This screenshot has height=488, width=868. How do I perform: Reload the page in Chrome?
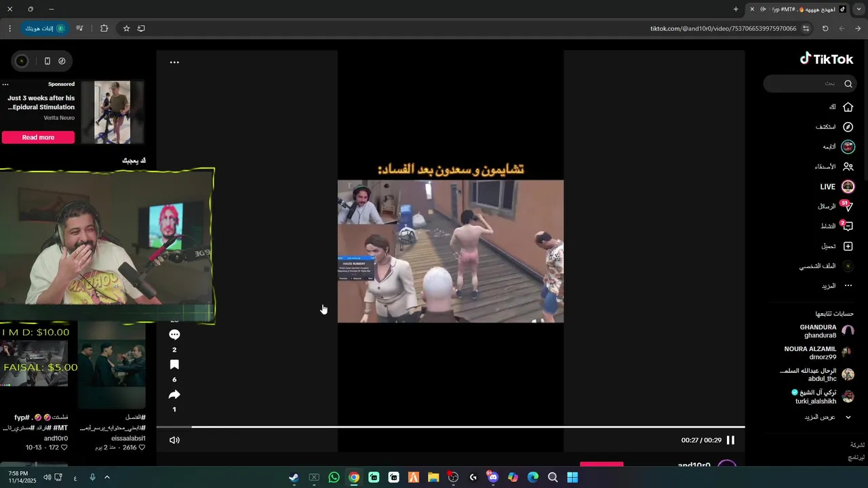[x=825, y=28]
